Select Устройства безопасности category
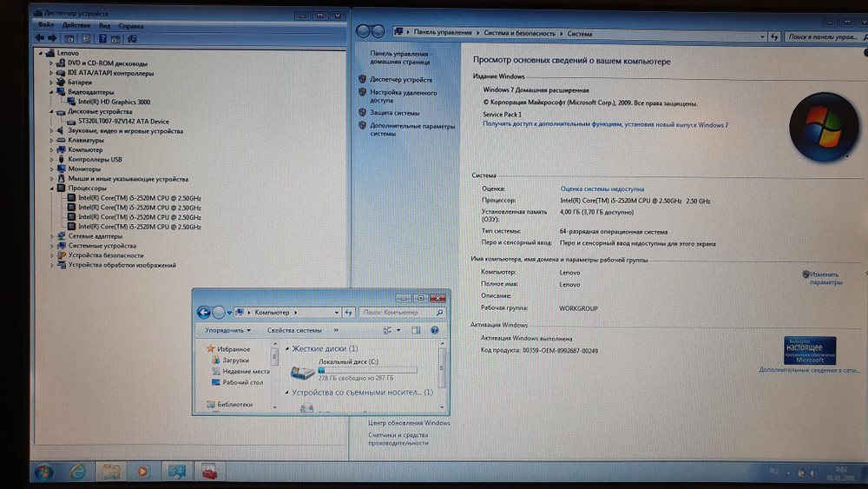The height and width of the screenshot is (489, 868). [x=106, y=255]
